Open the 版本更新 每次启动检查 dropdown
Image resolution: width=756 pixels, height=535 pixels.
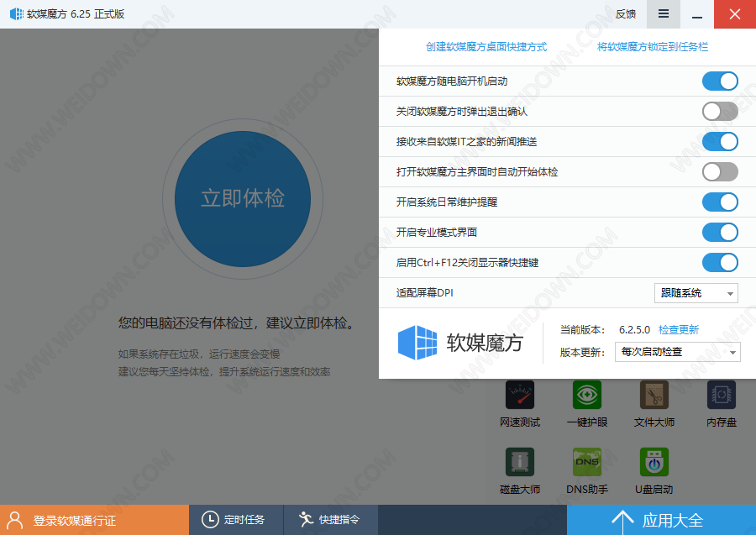pos(678,352)
